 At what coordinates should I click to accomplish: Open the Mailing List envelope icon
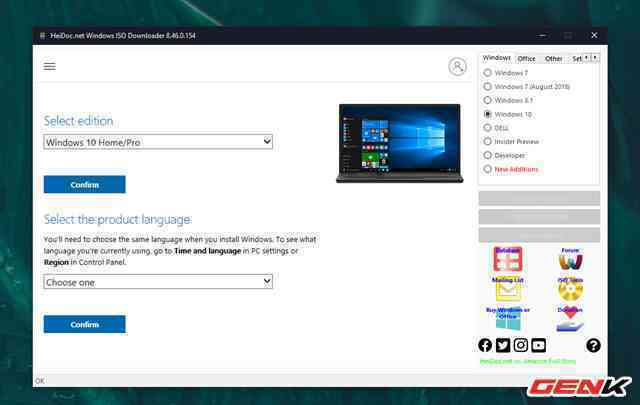coord(507,288)
